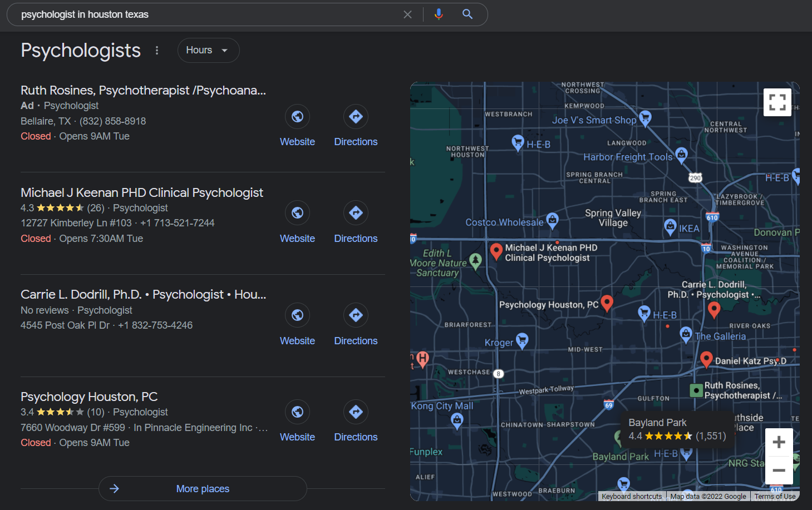Click Michael J Keenan 4.3 rating reviews (26)
Viewport: 812px width, 510px height.
click(x=62, y=208)
